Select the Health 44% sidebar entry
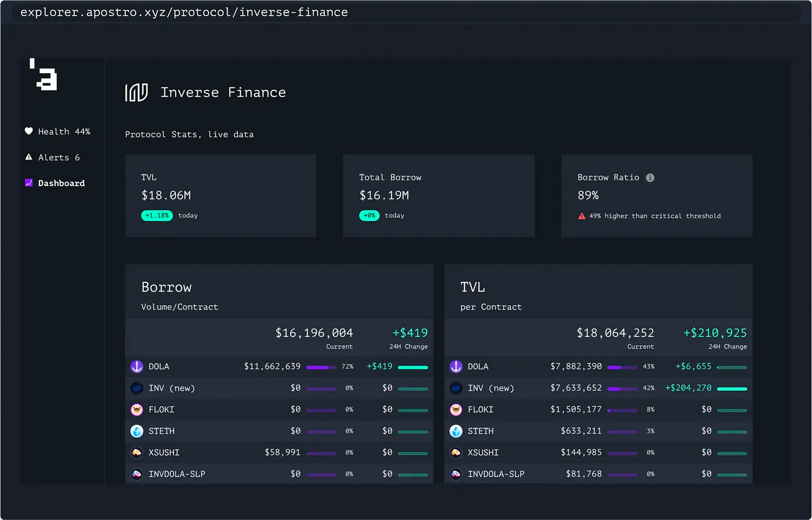This screenshot has height=520, width=812. coord(58,131)
